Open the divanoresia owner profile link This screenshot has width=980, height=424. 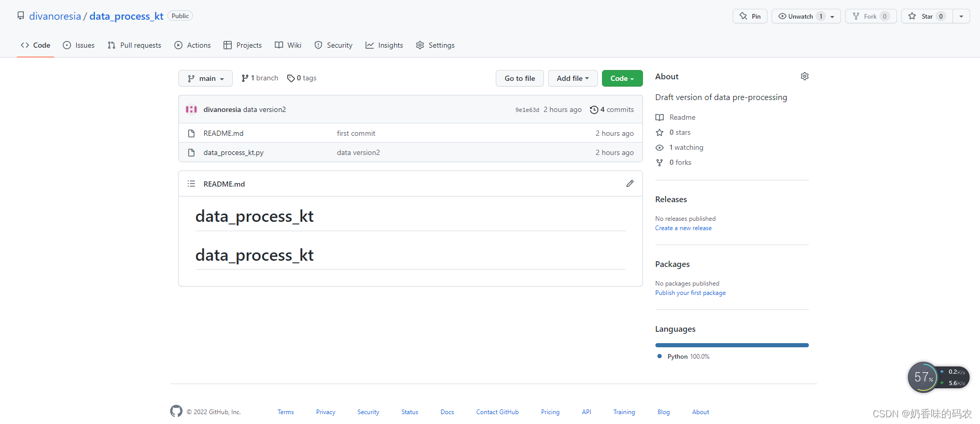(x=55, y=16)
